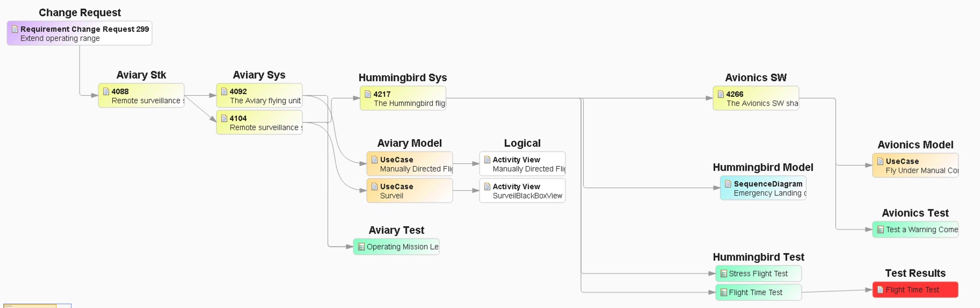This screenshot has width=980, height=308.
Task: Click the document icon beside requirement 4088
Action: click(x=106, y=91)
